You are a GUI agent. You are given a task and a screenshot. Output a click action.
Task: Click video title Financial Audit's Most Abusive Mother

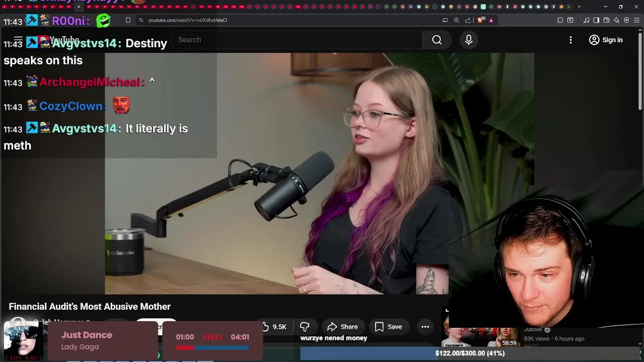coord(90,306)
